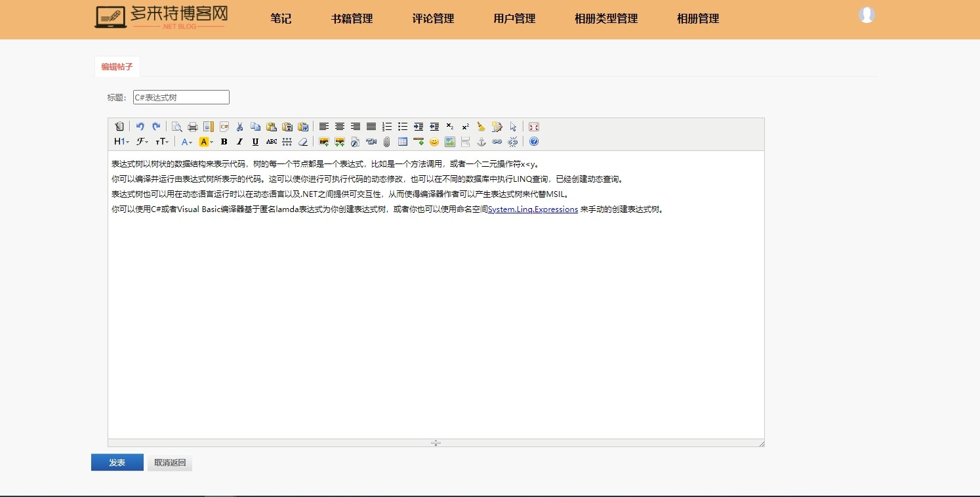The image size is (980, 497).
Task: Click the scissors cut icon
Action: coord(240,127)
